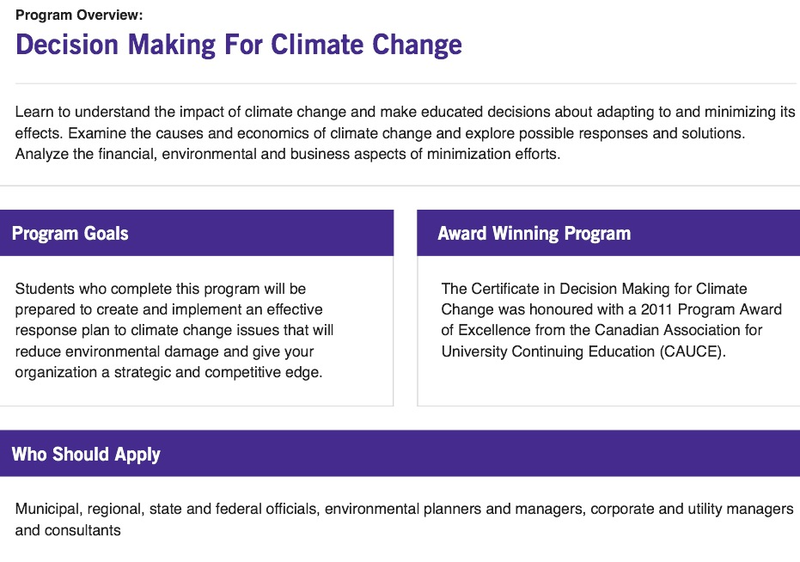Select the 'Award Winning Program' section header
This screenshot has width=800, height=562.
534,234
